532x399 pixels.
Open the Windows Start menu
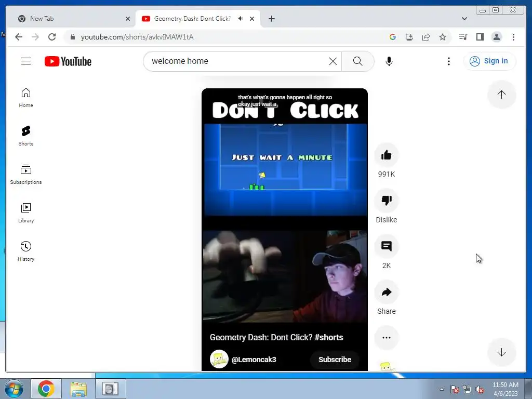[x=14, y=389]
